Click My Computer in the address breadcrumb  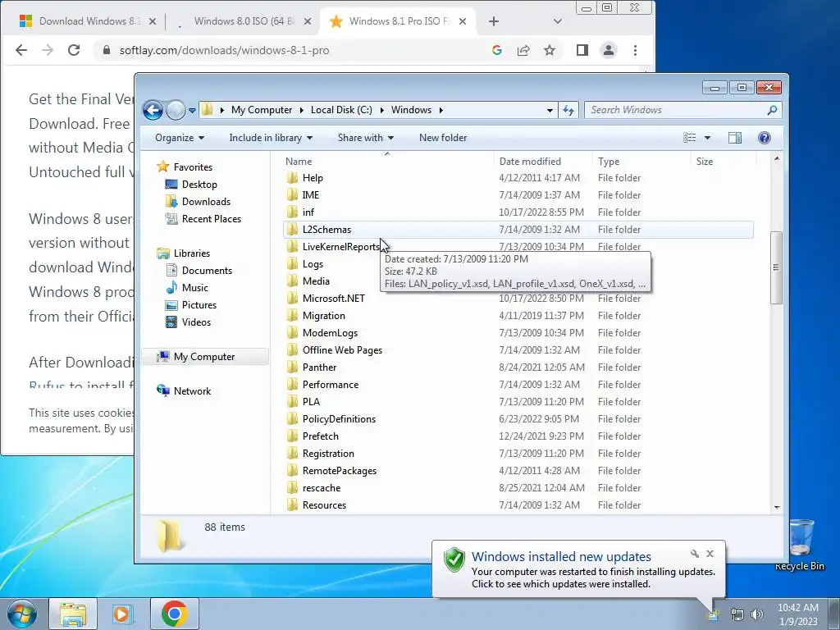[x=262, y=110]
